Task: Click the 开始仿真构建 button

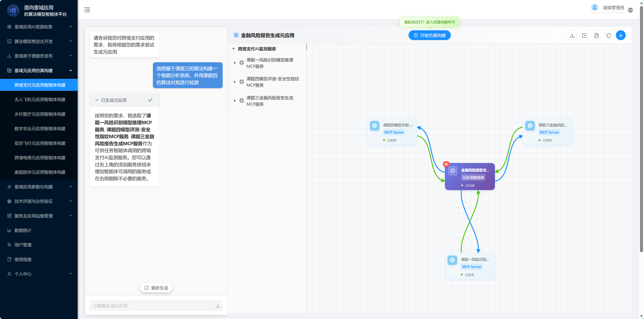Action: (429, 35)
